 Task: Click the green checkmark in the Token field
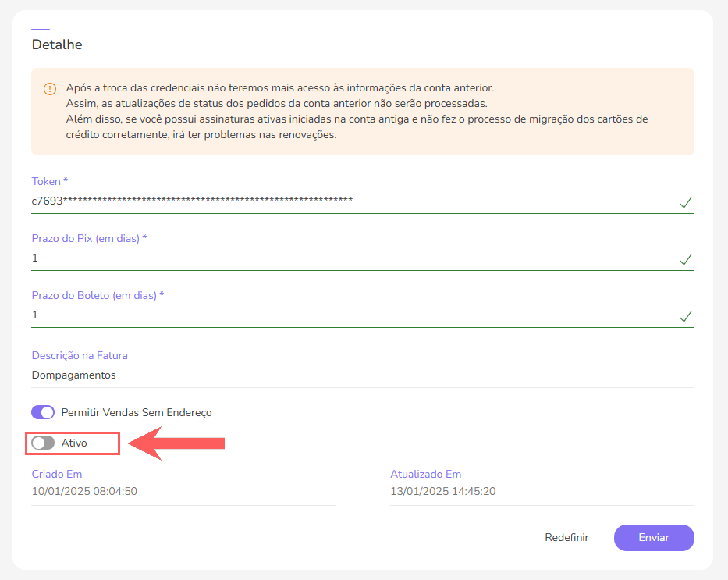click(x=685, y=202)
